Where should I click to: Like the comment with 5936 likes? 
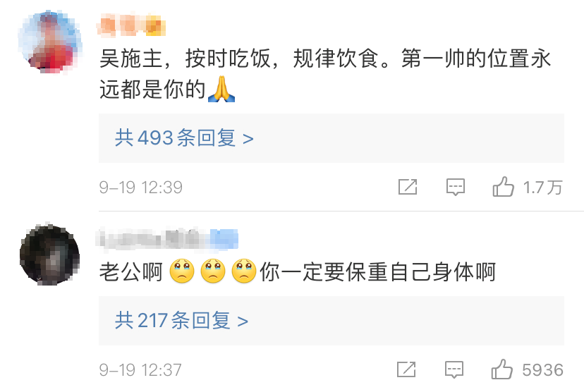pyautogui.click(x=502, y=369)
